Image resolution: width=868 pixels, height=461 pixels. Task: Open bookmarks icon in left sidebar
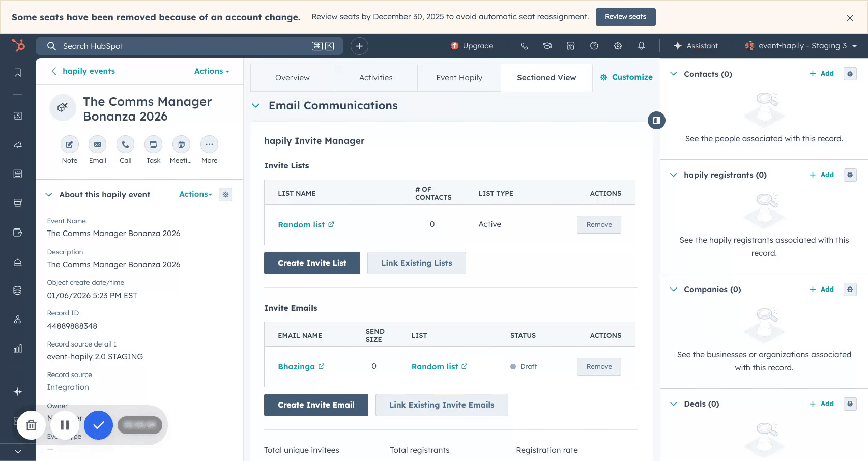[18, 73]
